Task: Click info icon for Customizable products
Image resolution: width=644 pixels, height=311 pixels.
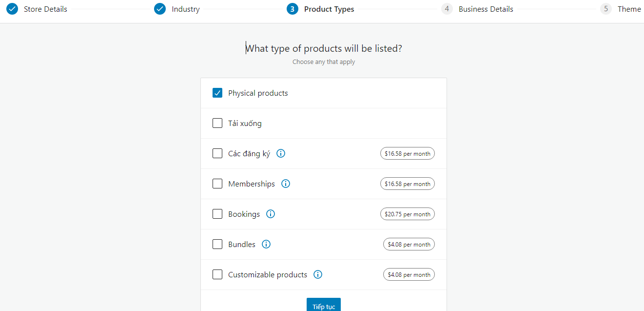Action: point(318,274)
